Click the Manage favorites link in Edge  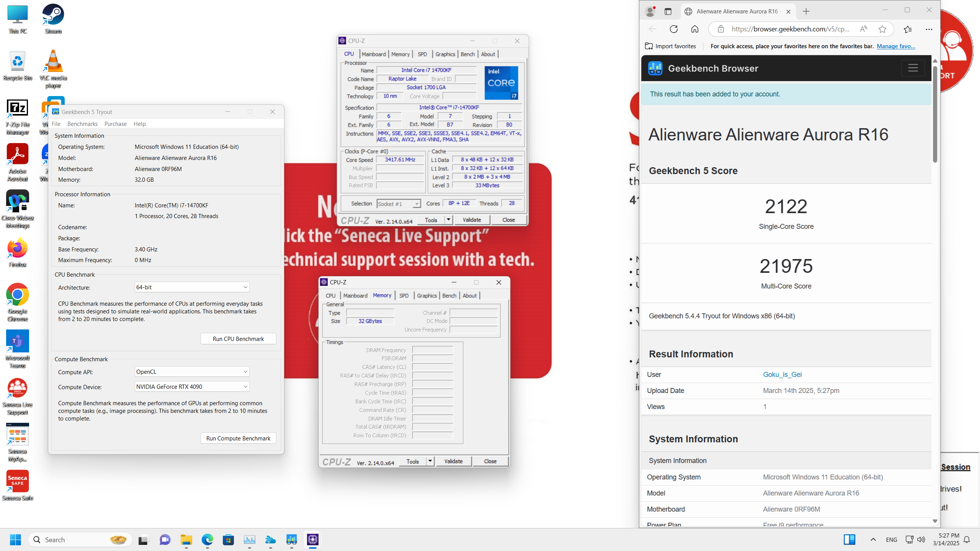point(896,46)
